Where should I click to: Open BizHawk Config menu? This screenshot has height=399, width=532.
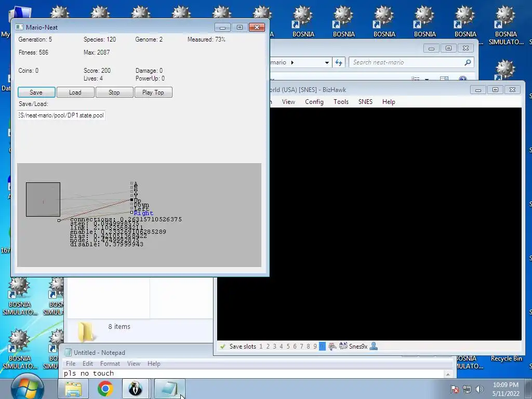coord(314,102)
